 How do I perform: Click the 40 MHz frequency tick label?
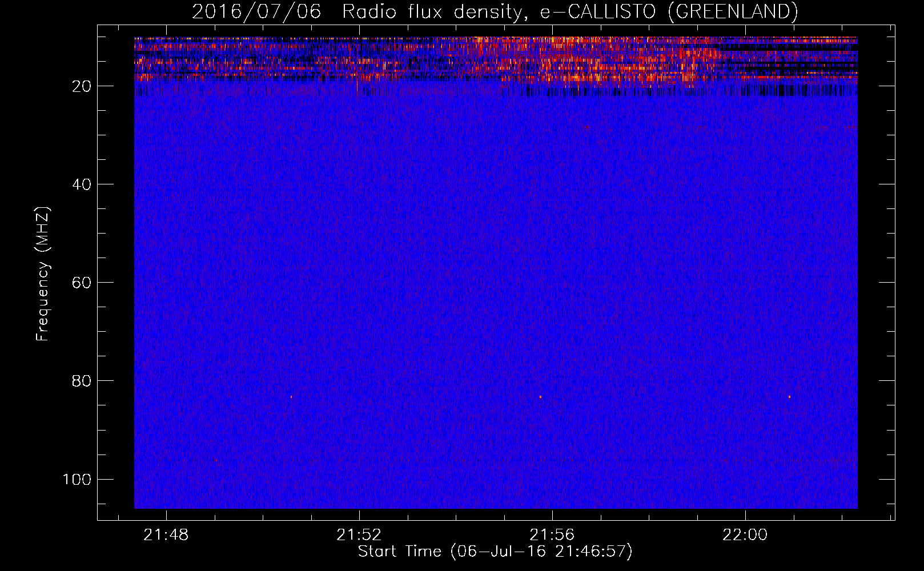click(x=82, y=184)
